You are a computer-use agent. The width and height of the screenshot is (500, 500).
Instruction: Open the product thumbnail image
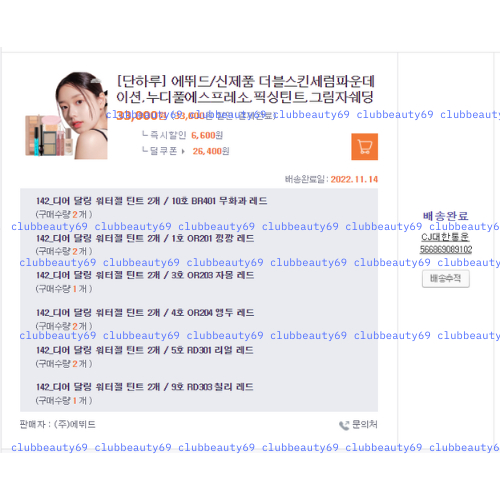tap(67, 115)
